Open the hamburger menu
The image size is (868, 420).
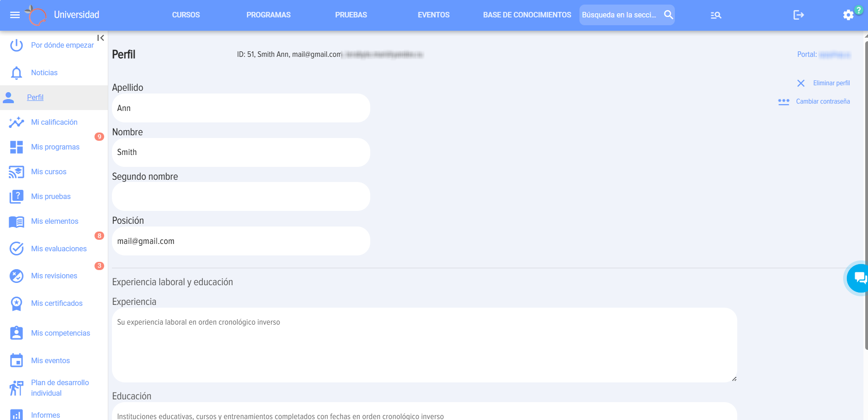(x=15, y=15)
